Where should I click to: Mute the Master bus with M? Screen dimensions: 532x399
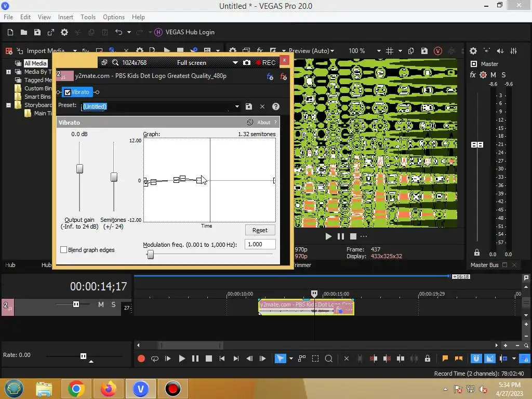tap(494, 75)
